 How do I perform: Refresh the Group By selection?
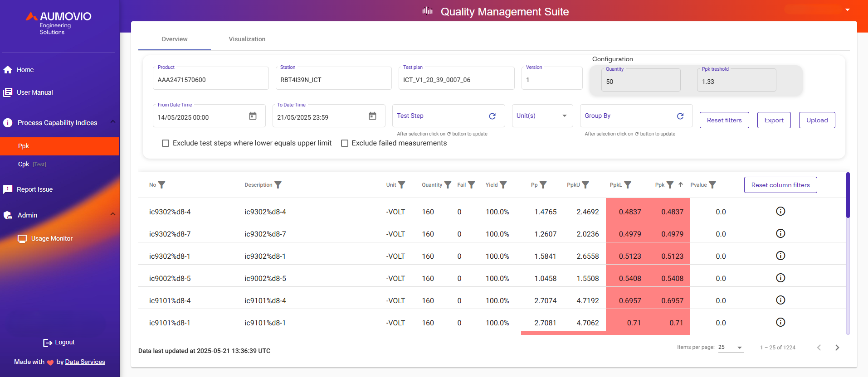(680, 116)
